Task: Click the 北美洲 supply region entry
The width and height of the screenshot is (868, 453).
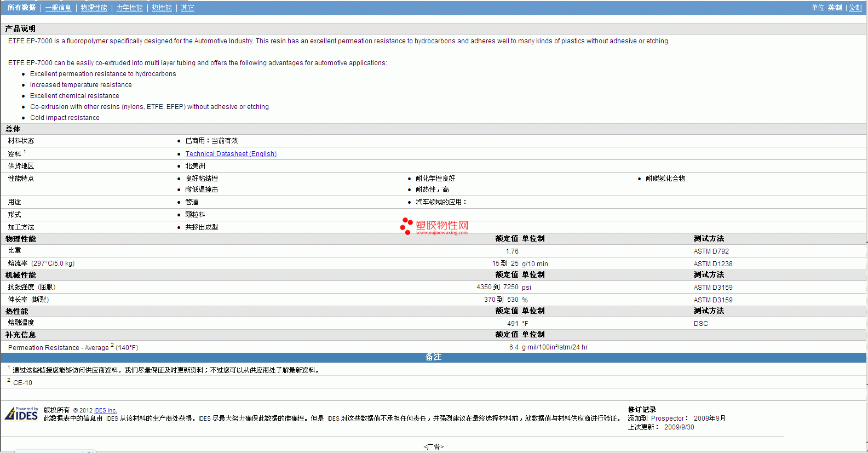Action: click(195, 166)
